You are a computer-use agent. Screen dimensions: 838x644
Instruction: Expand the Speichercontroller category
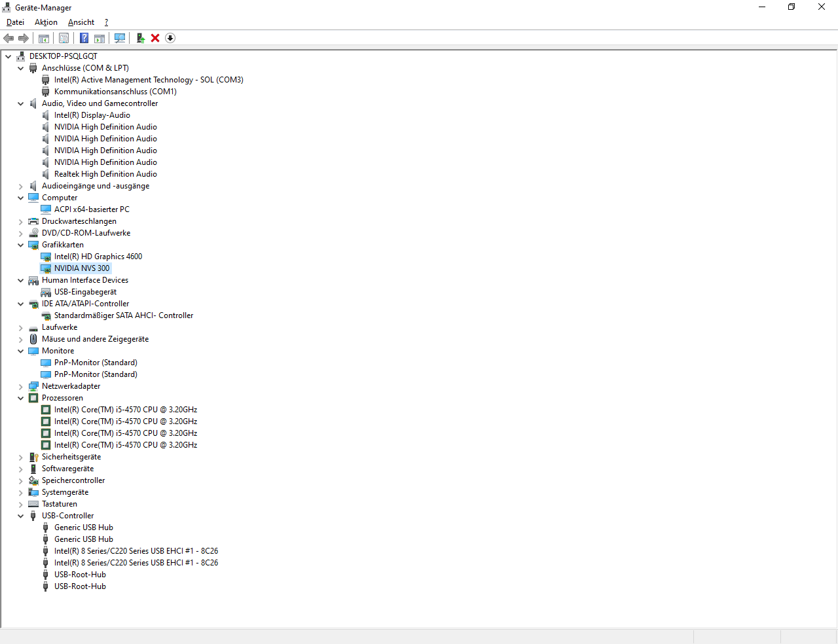tap(21, 480)
